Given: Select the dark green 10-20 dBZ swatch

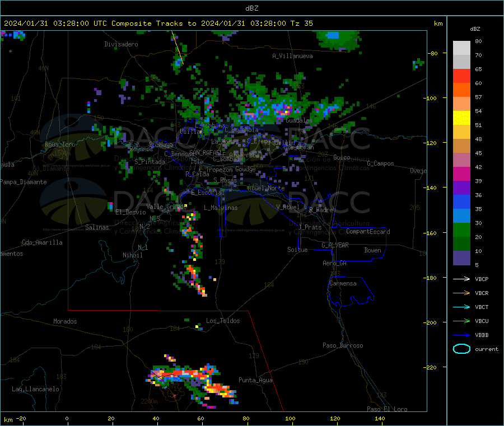Looking at the screenshot, I should tap(461, 244).
